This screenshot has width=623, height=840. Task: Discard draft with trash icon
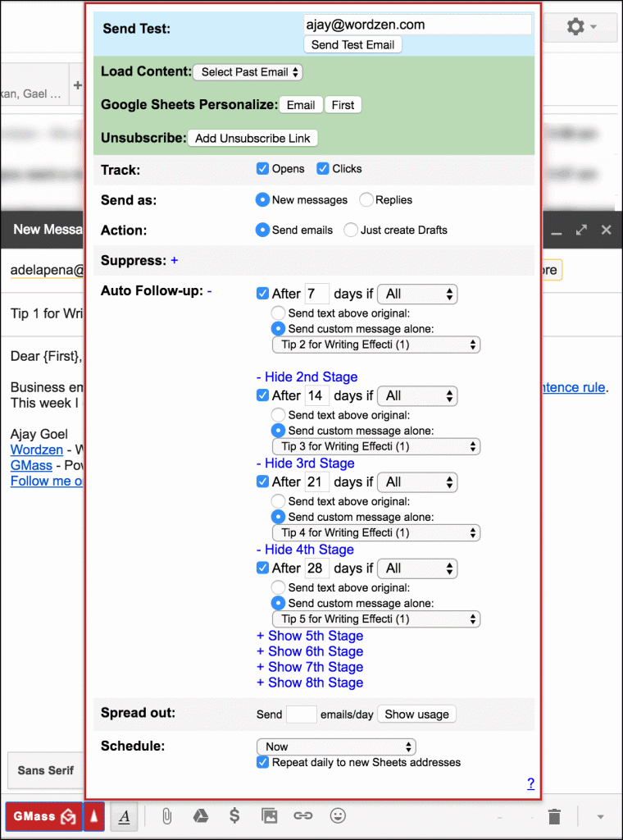555,816
